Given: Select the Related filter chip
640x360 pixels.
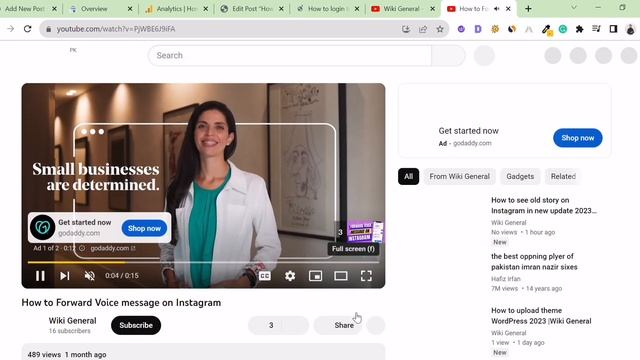Looking at the screenshot, I should 563,176.
